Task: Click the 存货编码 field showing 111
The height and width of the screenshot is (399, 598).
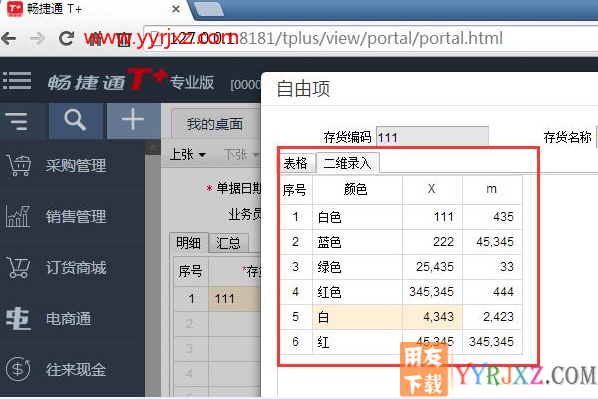Action: [x=432, y=137]
